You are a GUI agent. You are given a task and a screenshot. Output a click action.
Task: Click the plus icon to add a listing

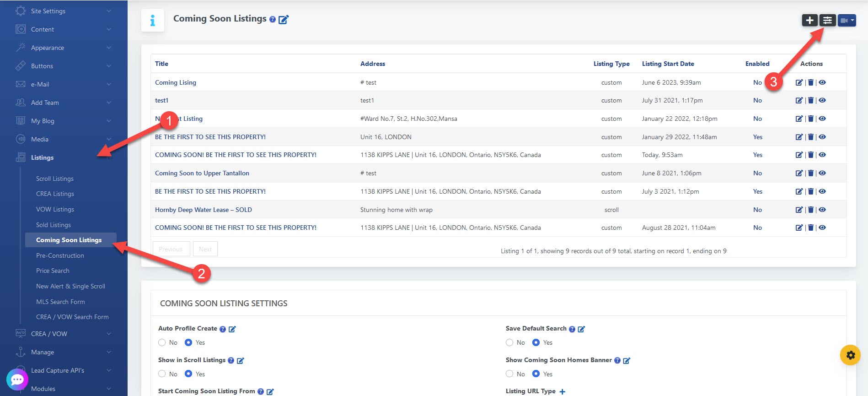coord(809,20)
